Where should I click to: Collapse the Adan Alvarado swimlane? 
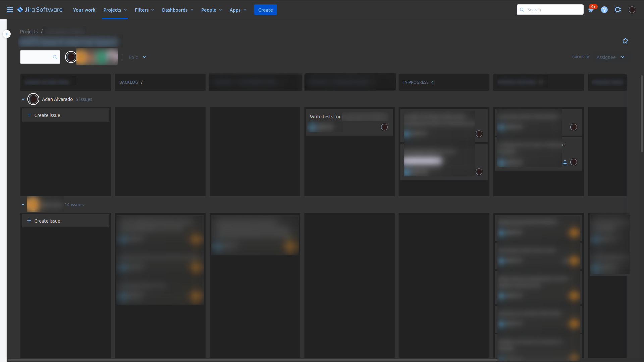(23, 99)
